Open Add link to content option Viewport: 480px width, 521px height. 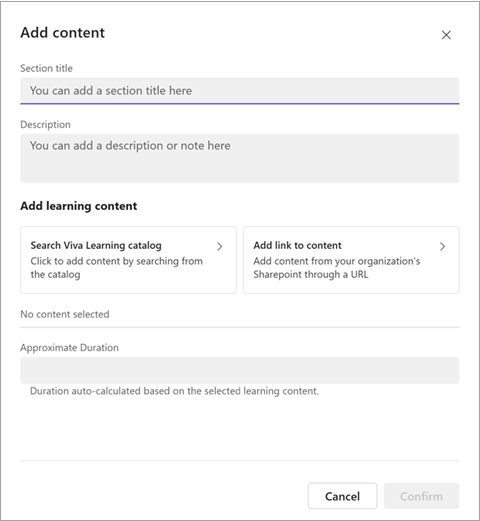tap(351, 260)
